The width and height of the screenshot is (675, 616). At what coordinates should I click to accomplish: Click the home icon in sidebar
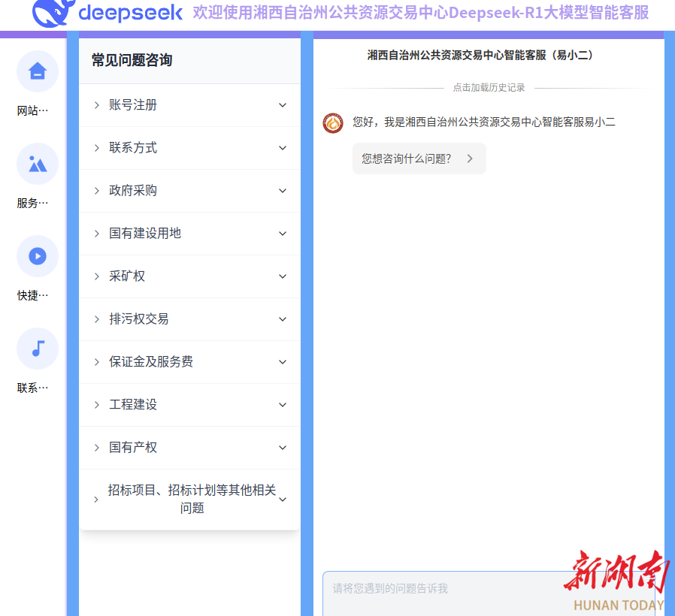[x=38, y=71]
